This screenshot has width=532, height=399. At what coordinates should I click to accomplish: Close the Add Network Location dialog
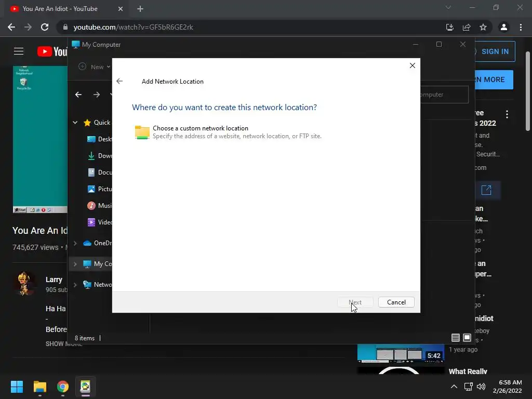click(x=412, y=65)
